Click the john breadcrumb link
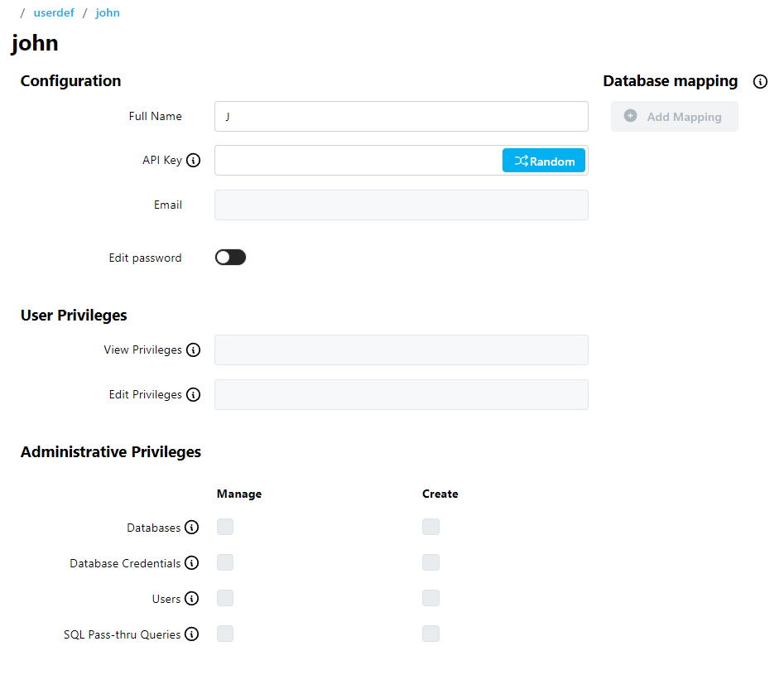784x675 pixels. (x=108, y=13)
